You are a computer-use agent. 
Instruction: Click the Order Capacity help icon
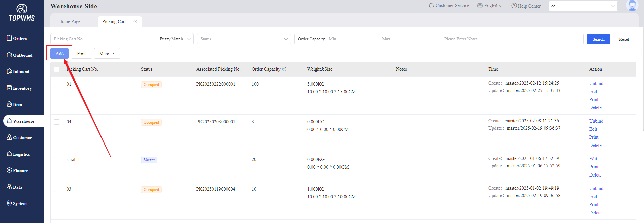(284, 69)
